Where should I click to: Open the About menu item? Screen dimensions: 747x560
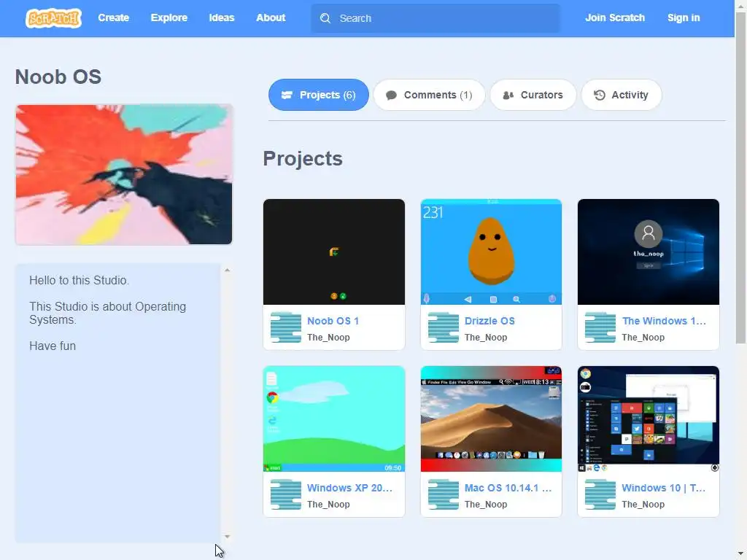[271, 17]
